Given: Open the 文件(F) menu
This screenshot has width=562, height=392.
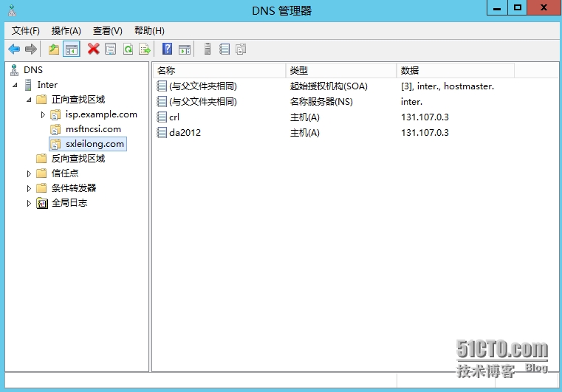Looking at the screenshot, I should coord(25,31).
